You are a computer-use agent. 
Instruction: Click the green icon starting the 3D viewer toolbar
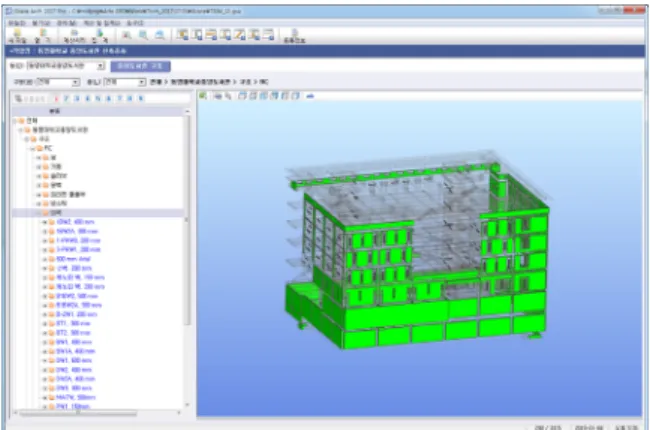[x=203, y=96]
